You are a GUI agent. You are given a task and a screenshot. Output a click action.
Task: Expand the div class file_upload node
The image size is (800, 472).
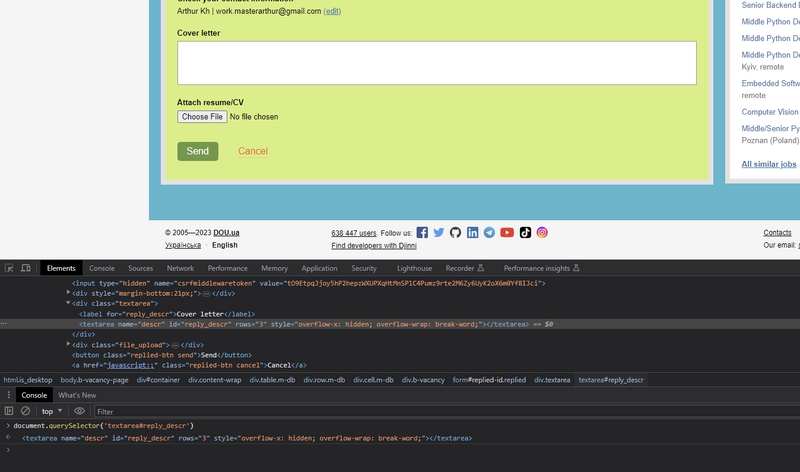pos(69,345)
